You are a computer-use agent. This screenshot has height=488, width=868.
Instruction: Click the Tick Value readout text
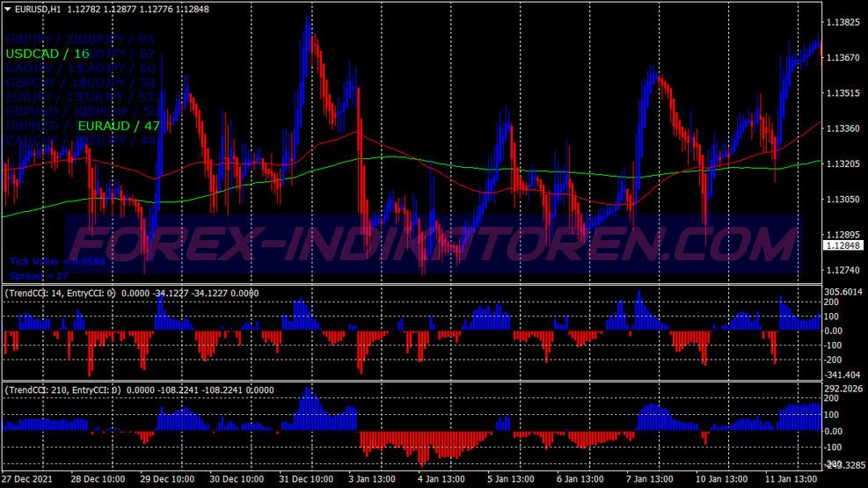pos(57,261)
